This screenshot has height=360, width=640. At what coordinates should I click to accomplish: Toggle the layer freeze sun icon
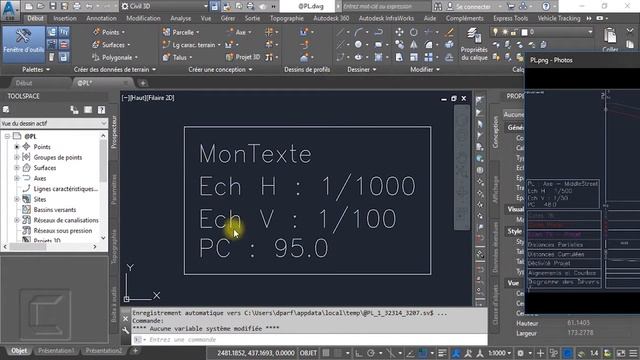click(505, 32)
